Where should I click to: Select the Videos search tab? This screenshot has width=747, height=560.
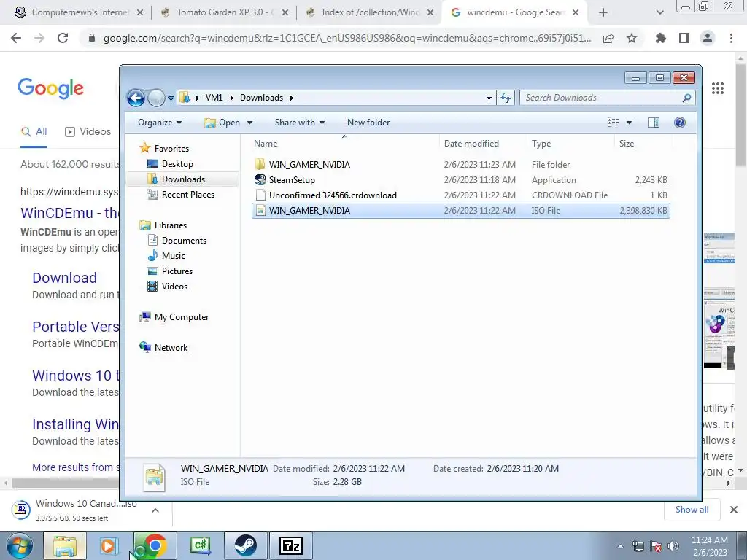(x=88, y=132)
